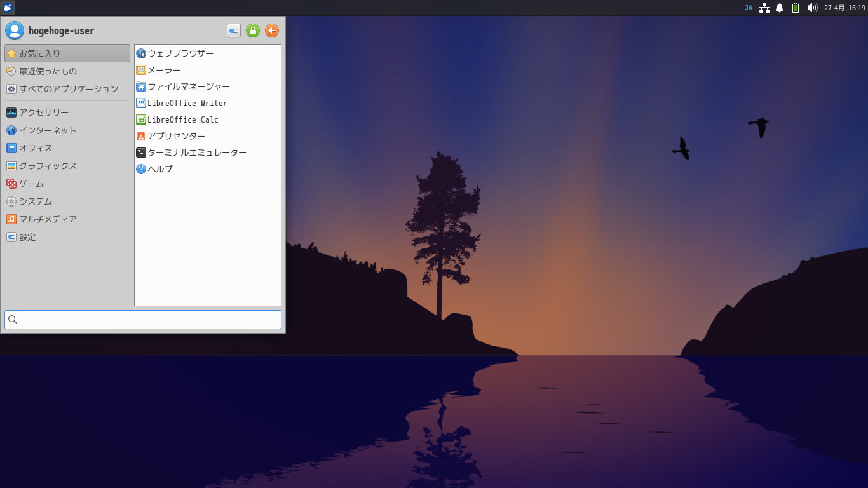This screenshot has height=488, width=868.
Task: Open the volume control in the system tray
Action: coord(812,8)
